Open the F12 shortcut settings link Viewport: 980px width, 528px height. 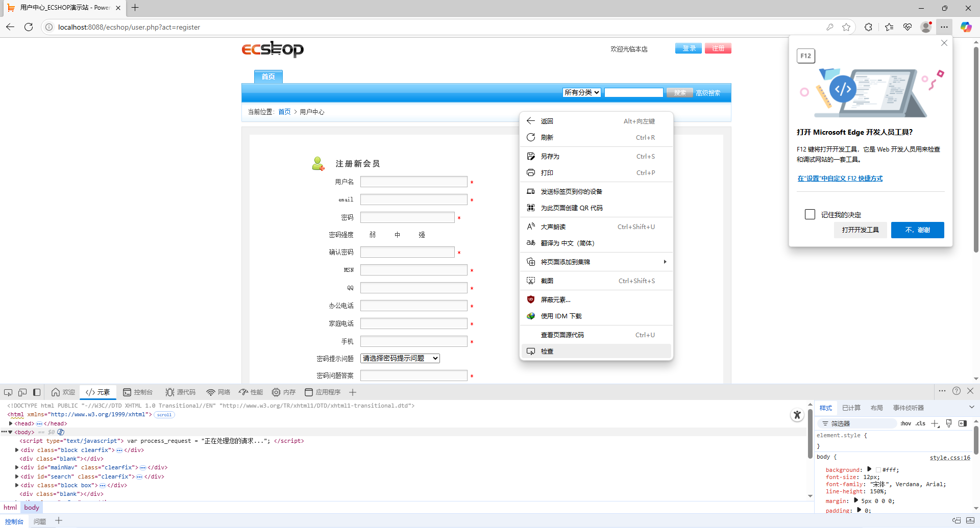pos(840,179)
